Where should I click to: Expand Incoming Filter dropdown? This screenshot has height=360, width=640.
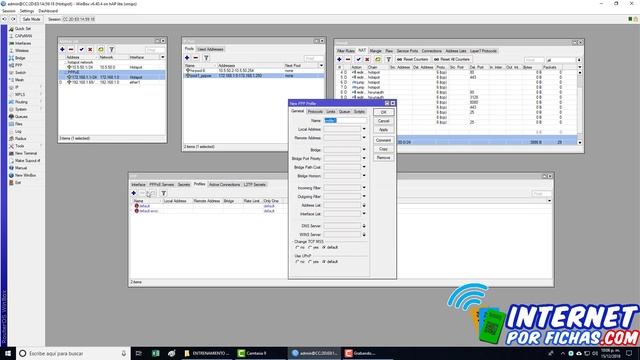(x=364, y=188)
